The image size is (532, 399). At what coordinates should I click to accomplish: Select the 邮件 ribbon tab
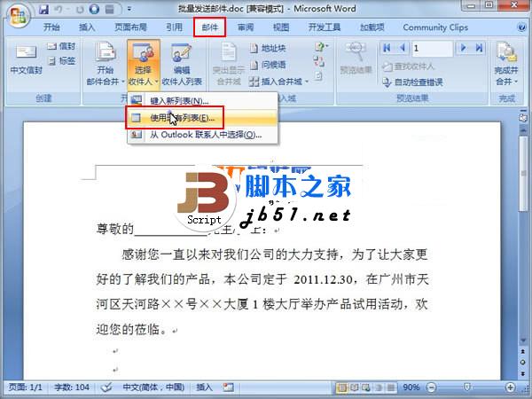point(209,27)
